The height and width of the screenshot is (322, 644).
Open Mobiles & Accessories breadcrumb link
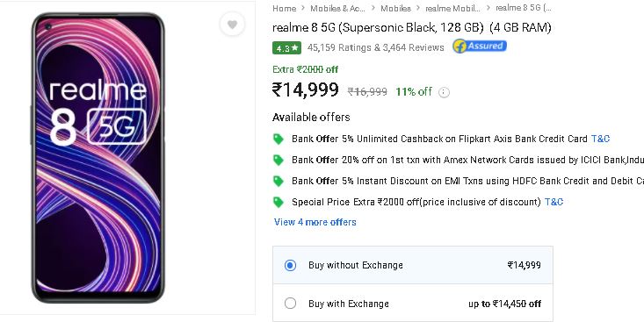click(337, 8)
